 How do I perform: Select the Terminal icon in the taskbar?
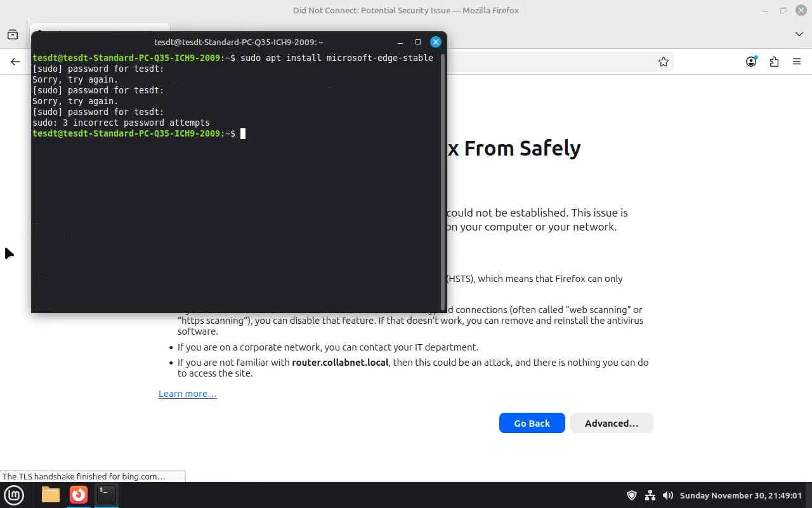(106, 495)
